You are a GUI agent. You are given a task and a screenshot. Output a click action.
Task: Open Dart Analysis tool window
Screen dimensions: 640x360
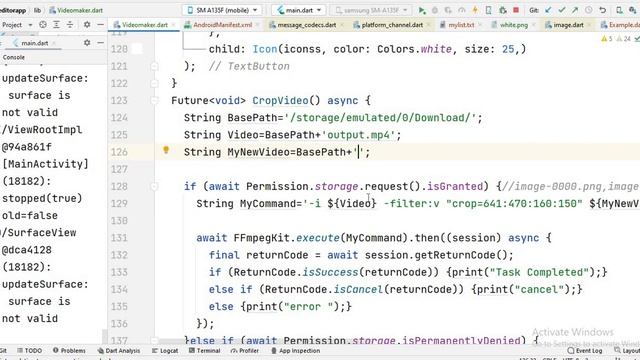[x=119, y=351]
